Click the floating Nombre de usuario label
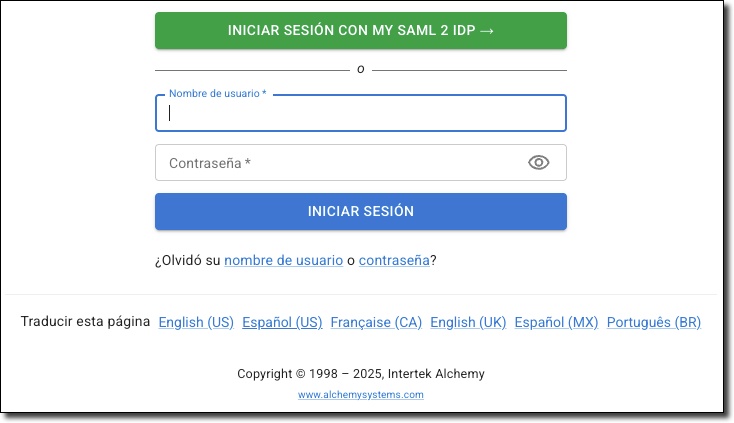 [x=217, y=94]
